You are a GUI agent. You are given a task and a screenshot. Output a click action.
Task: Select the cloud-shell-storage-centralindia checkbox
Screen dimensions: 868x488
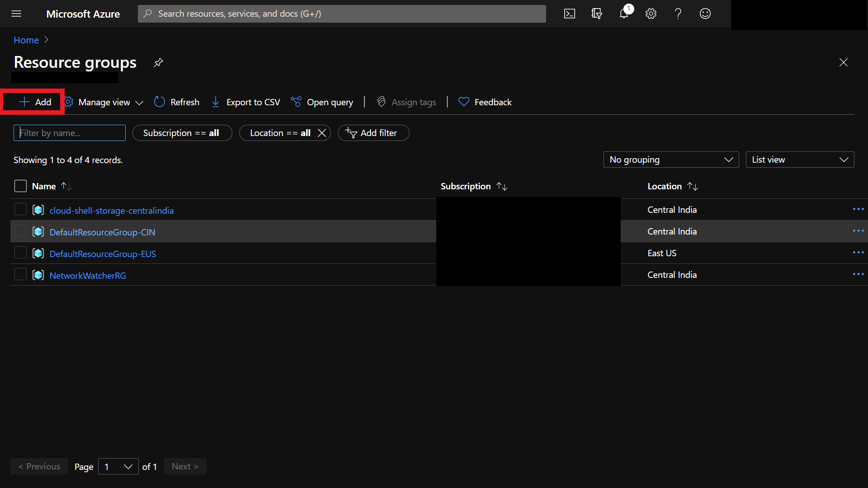[20, 210]
